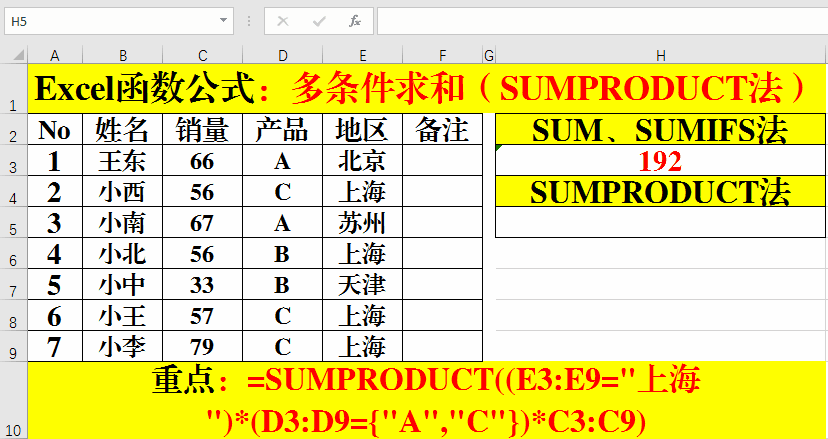This screenshot has height=439, width=828.
Task: Click the name cell '王东'
Action: [123, 160]
